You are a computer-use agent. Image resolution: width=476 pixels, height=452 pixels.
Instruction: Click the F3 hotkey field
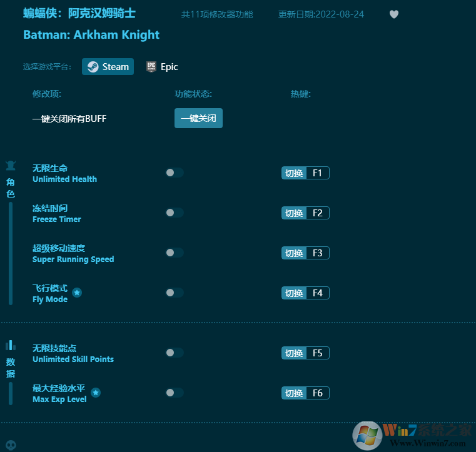point(318,253)
